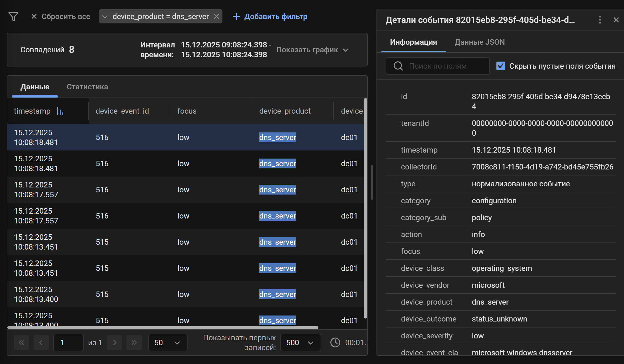Screen dimensions: 624x364
Task: Click Добавить фильтр to add a filter
Action: [275, 16]
